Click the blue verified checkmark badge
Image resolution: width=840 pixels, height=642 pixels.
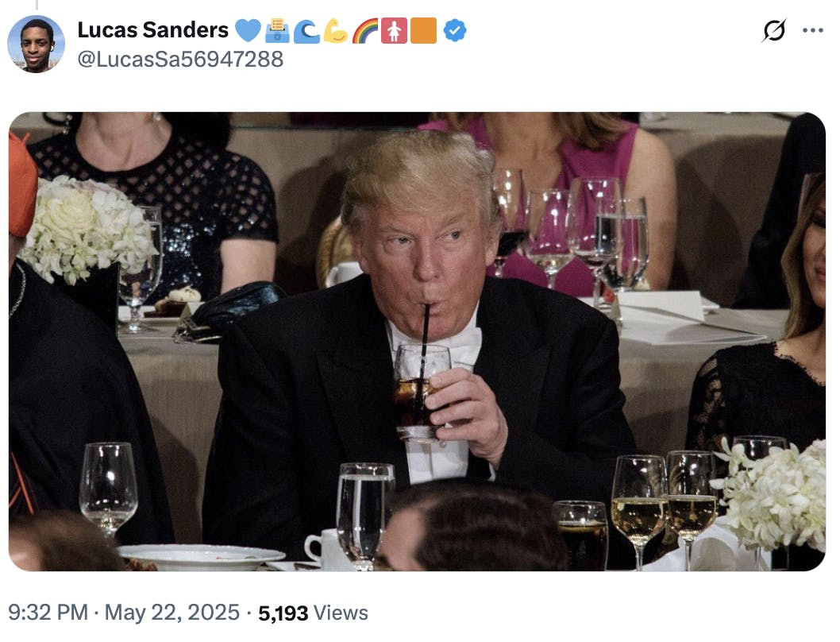pos(455,31)
